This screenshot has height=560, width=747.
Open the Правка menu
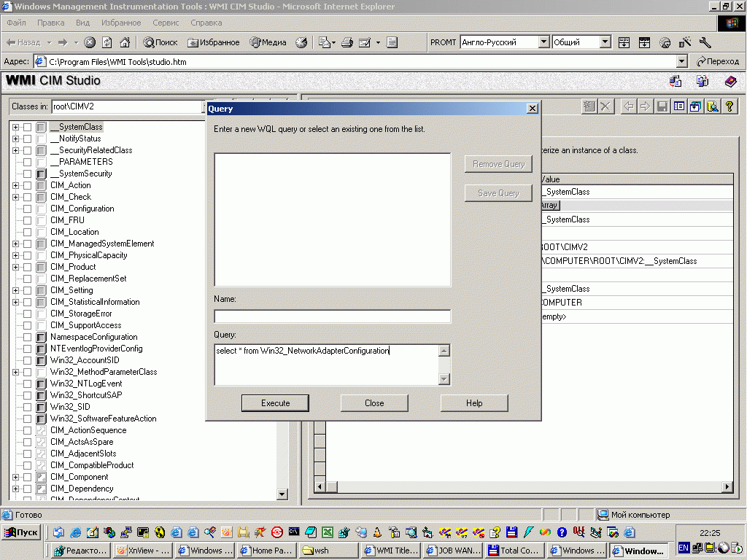click(x=50, y=23)
